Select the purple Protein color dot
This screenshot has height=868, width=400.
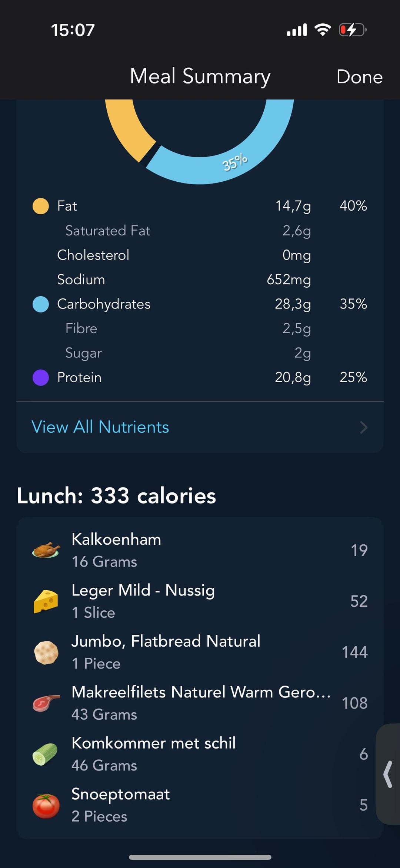coord(41,377)
